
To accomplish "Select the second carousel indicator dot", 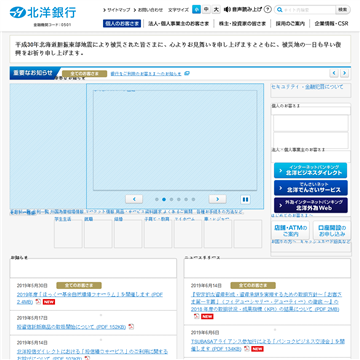I will click(x=164, y=199).
